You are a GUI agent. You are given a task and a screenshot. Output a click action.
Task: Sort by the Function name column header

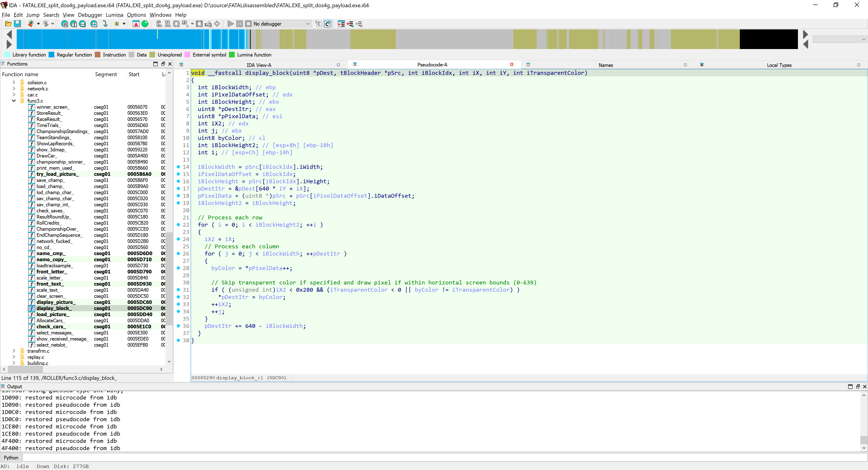(x=20, y=74)
